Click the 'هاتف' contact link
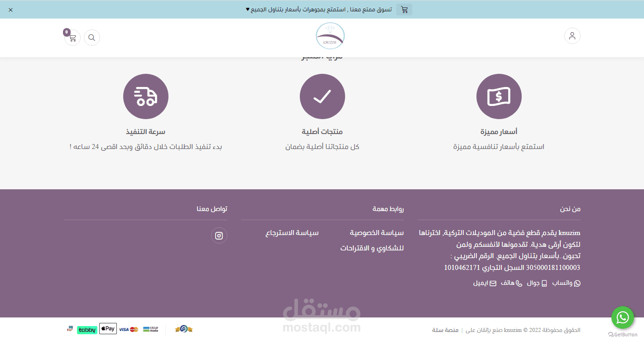The image size is (644, 341). [x=511, y=283]
